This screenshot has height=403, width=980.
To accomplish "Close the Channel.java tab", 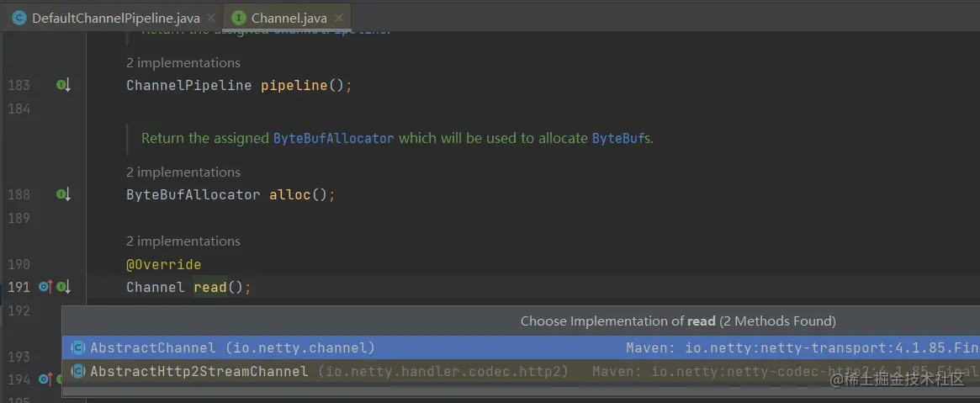I will 339,18.
